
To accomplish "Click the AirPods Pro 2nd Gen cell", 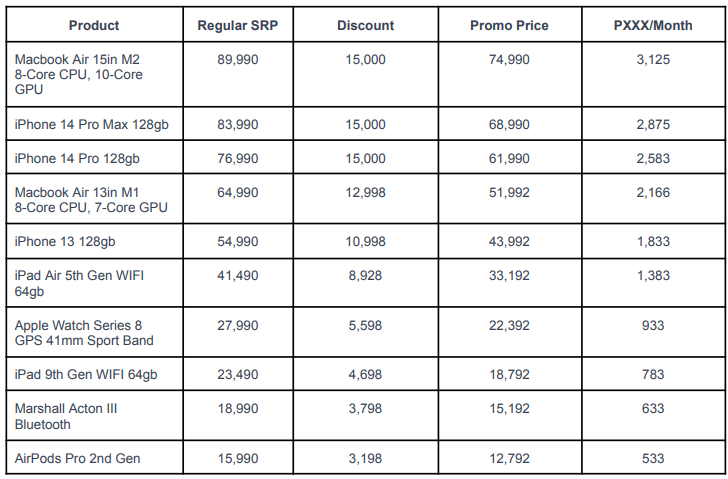I will pyautogui.click(x=94, y=458).
